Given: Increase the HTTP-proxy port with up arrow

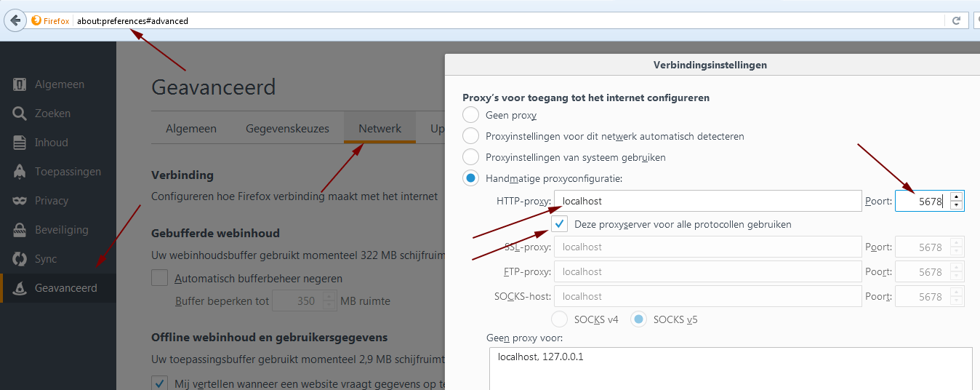Looking at the screenshot, I should pos(957,196).
